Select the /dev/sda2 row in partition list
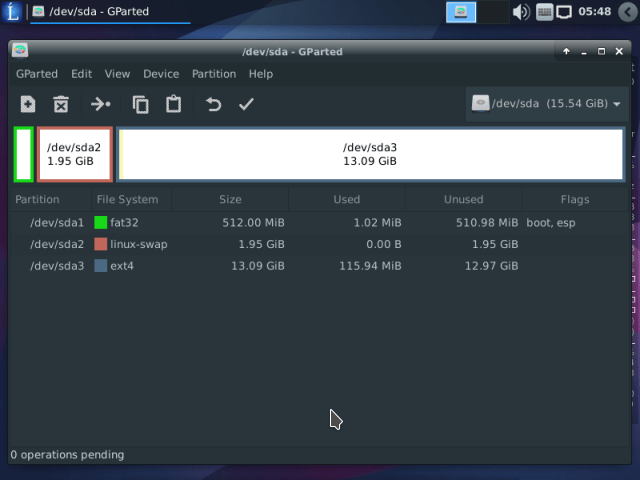This screenshot has height=480, width=640. 320,244
